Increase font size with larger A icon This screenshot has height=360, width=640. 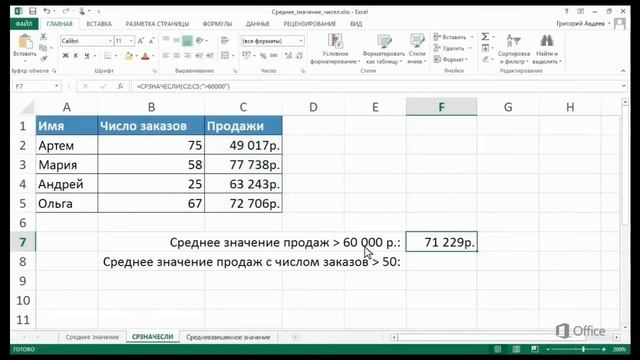(140, 41)
